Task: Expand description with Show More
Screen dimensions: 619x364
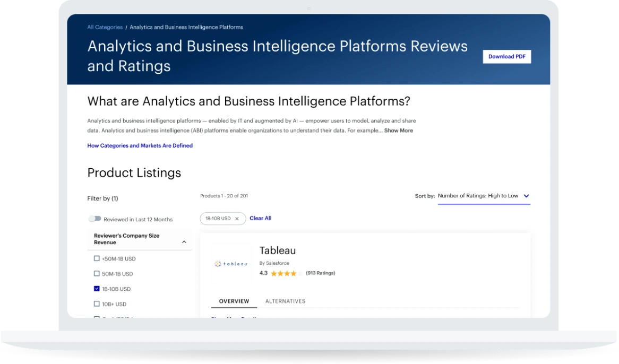Action: (398, 131)
